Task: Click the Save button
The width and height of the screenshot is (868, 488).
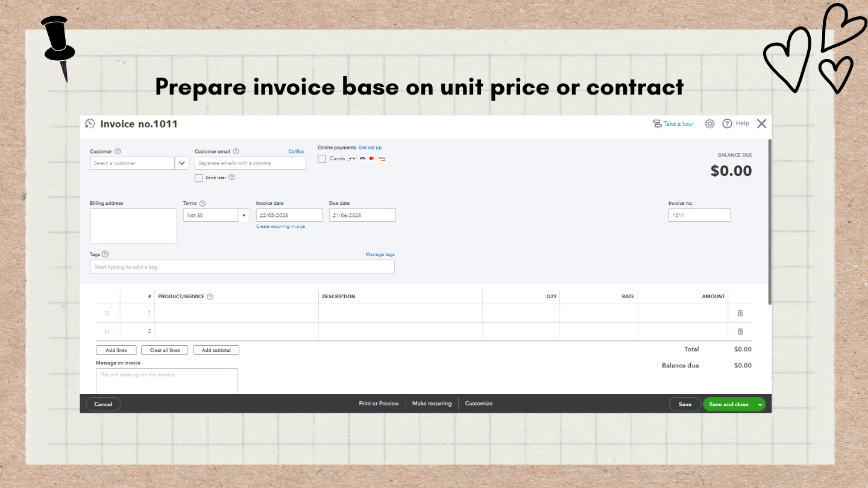Action: pyautogui.click(x=685, y=404)
